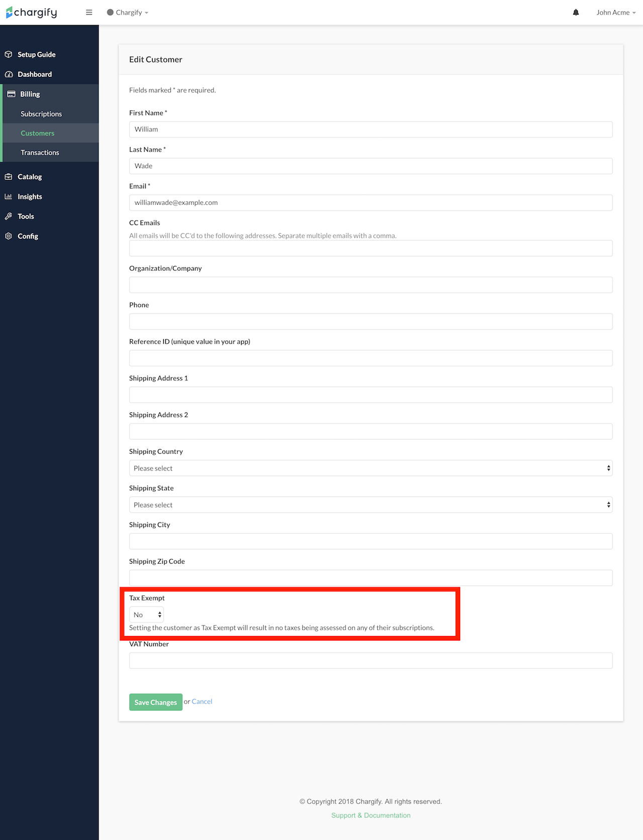The width and height of the screenshot is (643, 840).
Task: Open the Chargify site switcher dropdown
Action: (128, 13)
